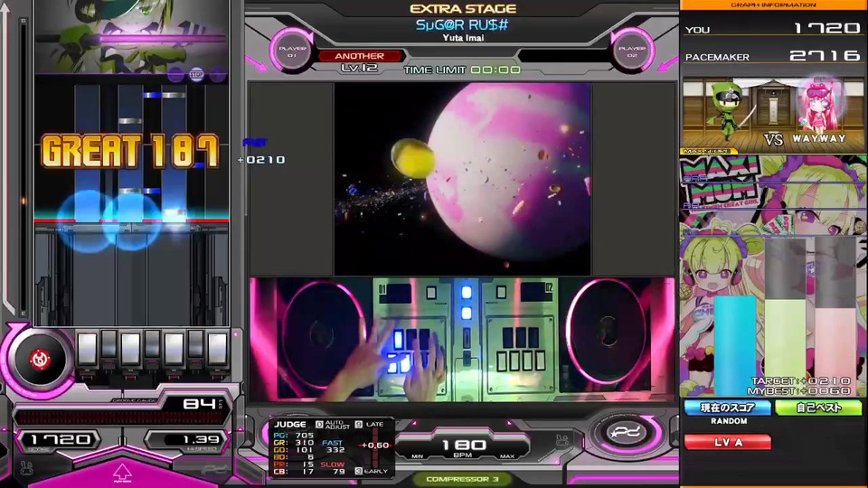Click the PACEMAKER 2716 score row
The image size is (868, 488).
coord(772,56)
